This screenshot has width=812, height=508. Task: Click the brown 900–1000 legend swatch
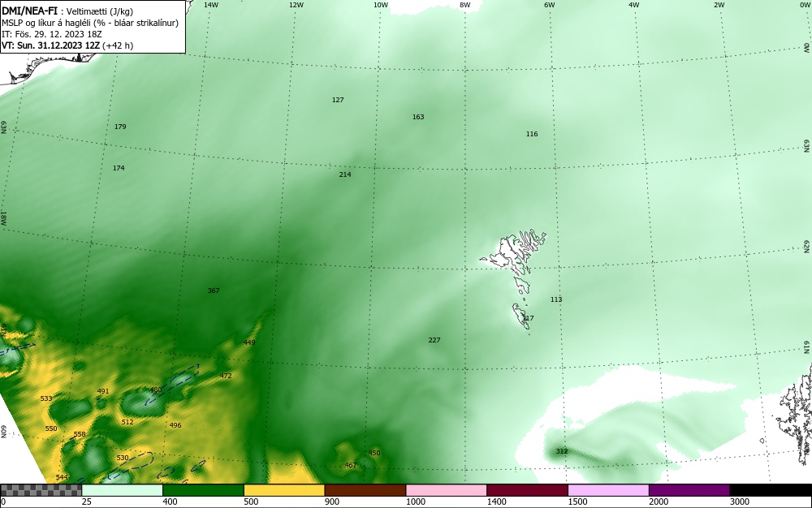click(365, 490)
